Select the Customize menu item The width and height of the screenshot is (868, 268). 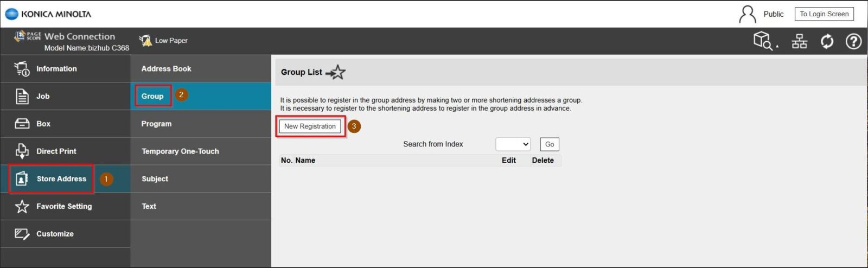(55, 234)
